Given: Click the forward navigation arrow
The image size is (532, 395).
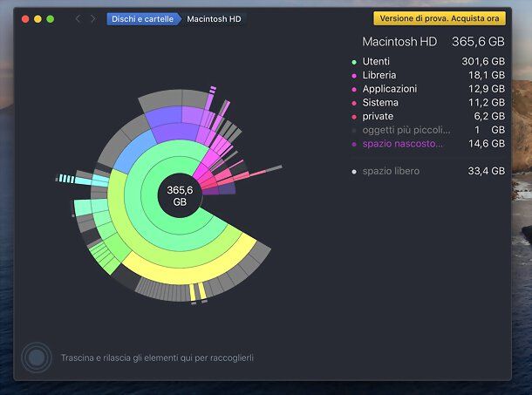Looking at the screenshot, I should click(93, 18).
